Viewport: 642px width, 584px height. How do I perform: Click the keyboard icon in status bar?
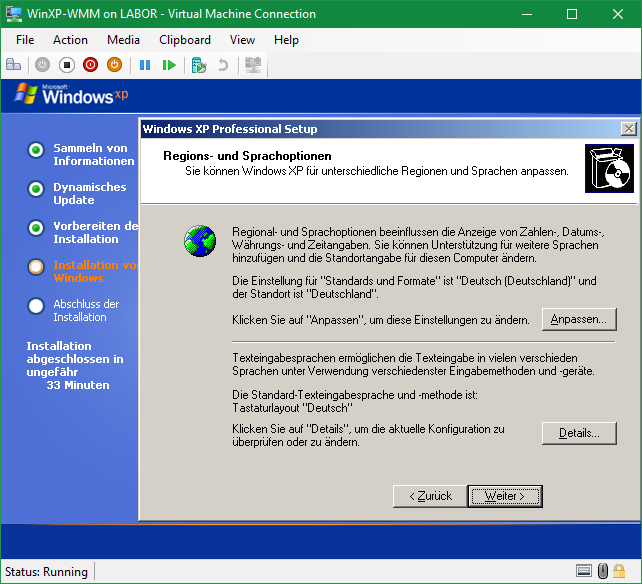click(x=584, y=572)
